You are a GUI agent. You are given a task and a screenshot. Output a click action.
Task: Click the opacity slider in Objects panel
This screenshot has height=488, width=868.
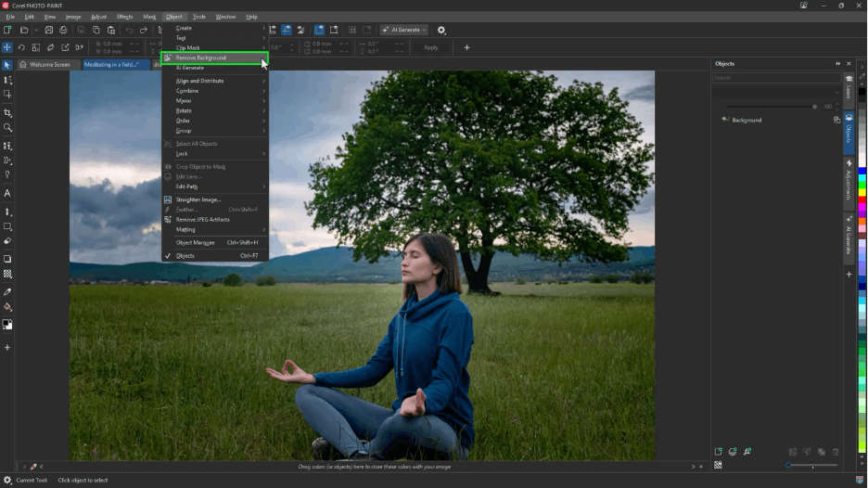(772, 107)
